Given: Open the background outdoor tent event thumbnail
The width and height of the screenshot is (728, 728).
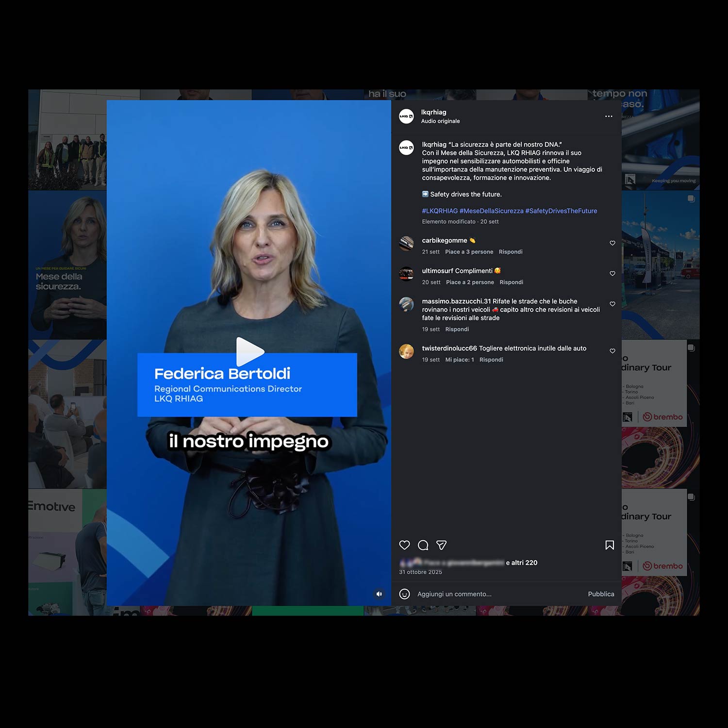Looking at the screenshot, I should point(661,265).
